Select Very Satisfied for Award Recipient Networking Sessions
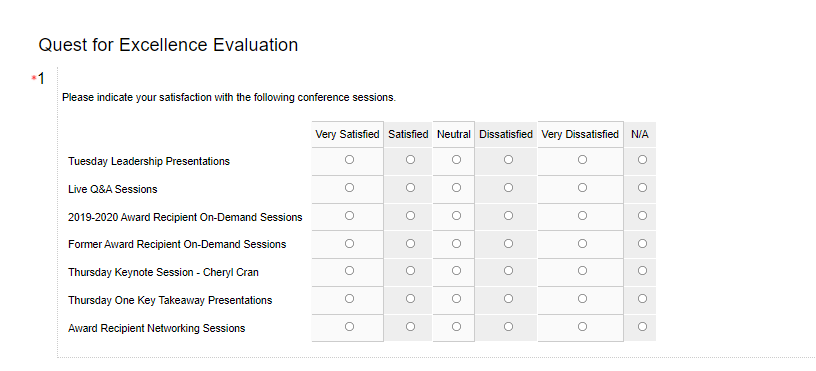Image resolution: width=816 pixels, height=371 pixels. 349,326
